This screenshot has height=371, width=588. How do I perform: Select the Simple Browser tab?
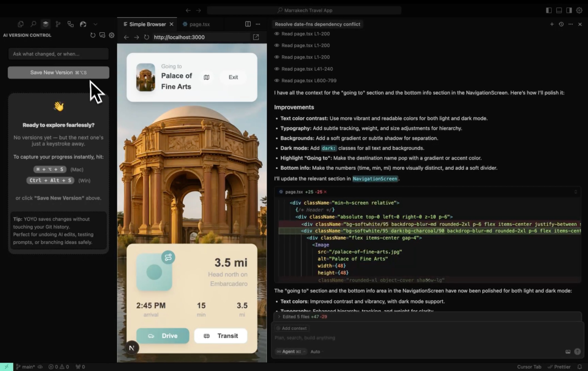click(x=147, y=24)
